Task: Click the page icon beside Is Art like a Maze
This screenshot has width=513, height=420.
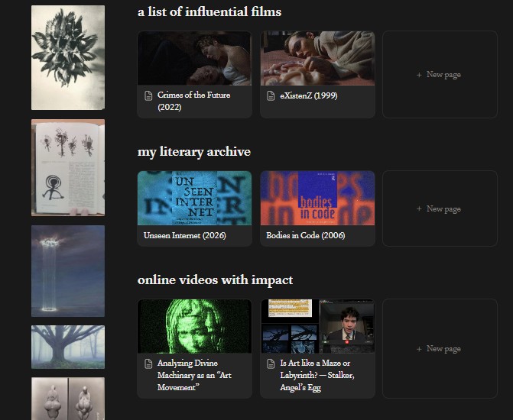Action: tap(271, 363)
